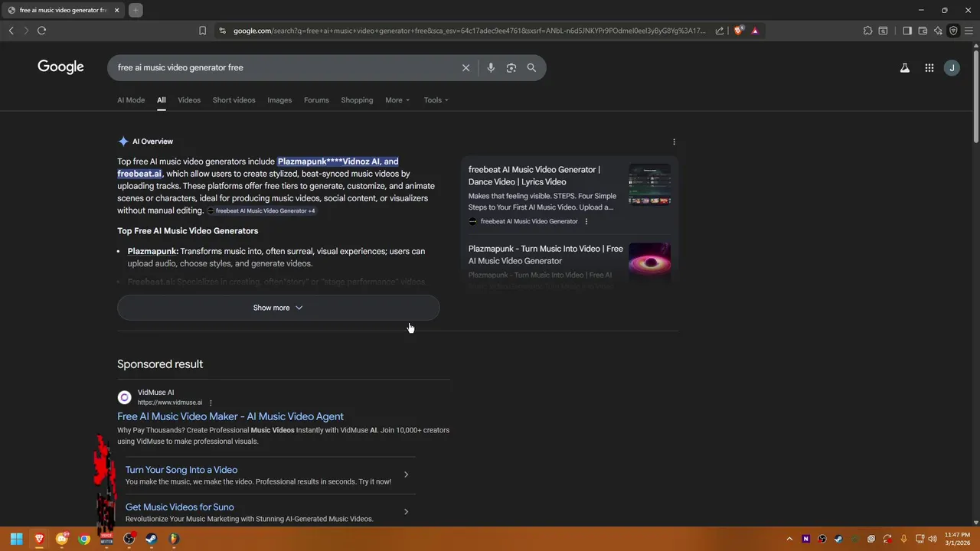Switch to Shopping results tab
980x551 pixels.
(357, 100)
